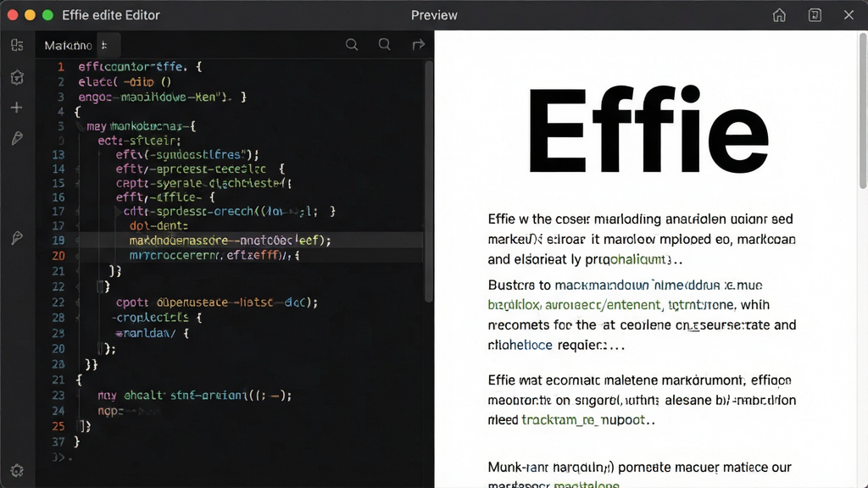Click preview paragraph starting Effie wat
The height and width of the screenshot is (488, 868).
click(643, 400)
